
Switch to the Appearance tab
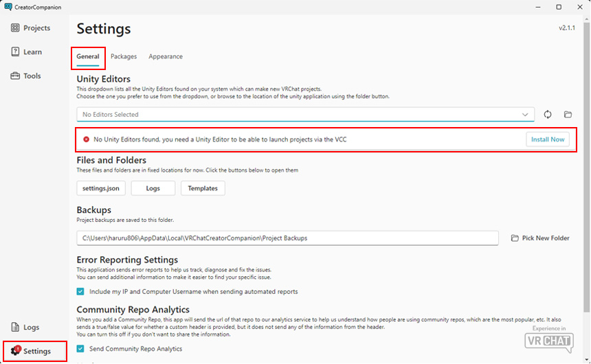tap(166, 56)
